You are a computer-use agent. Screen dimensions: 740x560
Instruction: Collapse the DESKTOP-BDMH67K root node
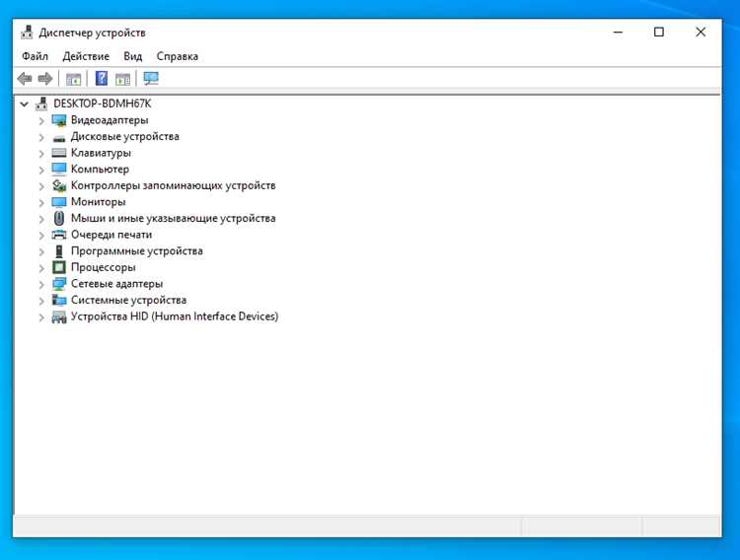[x=24, y=104]
